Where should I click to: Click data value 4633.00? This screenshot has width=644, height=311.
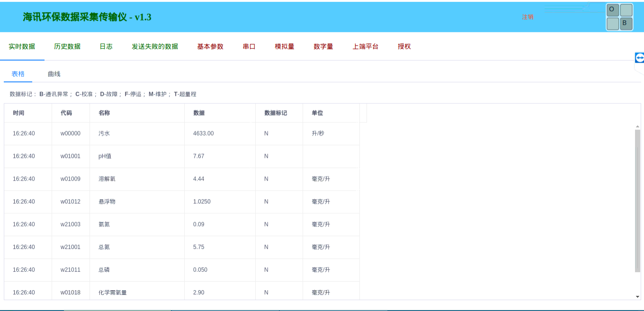coord(204,134)
